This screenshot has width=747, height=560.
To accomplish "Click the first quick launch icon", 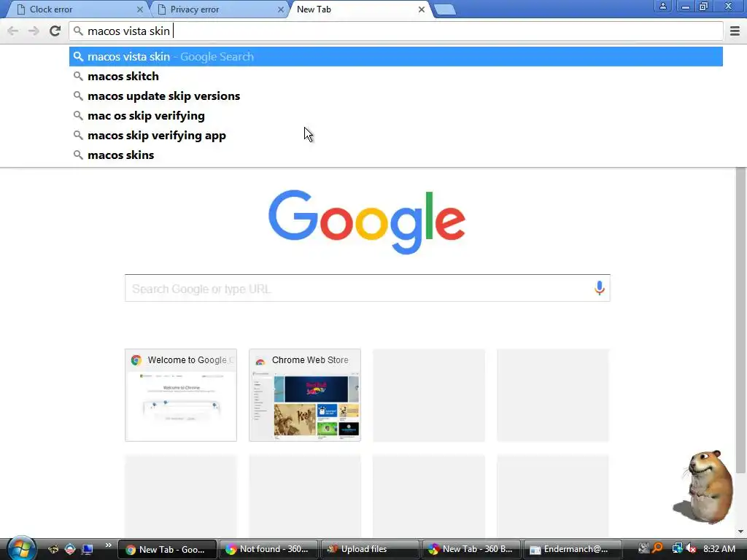I will (53, 549).
